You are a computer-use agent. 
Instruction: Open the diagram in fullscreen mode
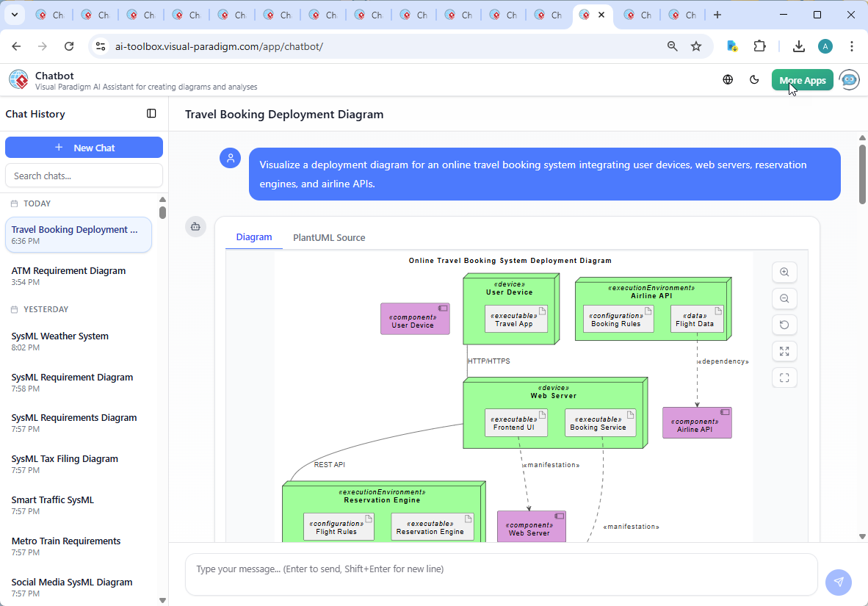pos(784,378)
